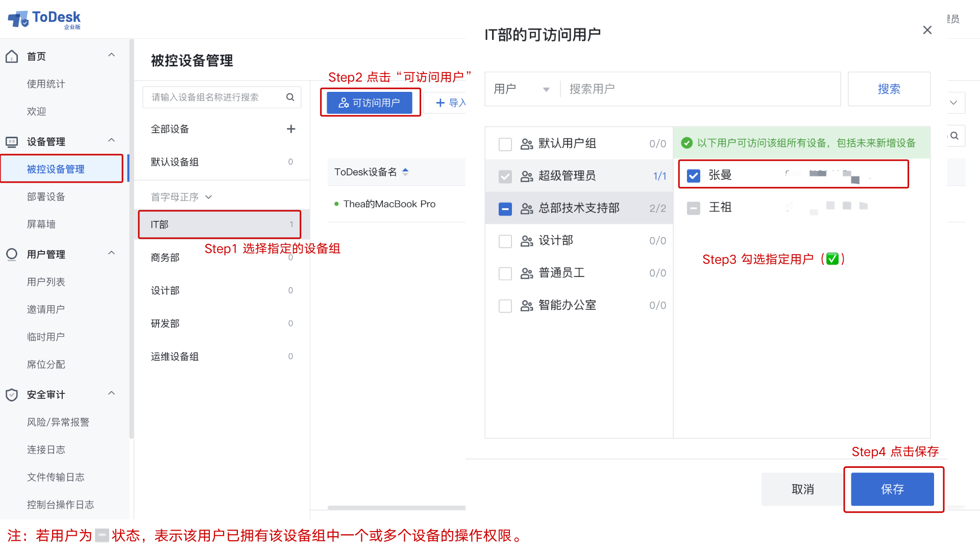980x551 pixels.
Task: Toggle user 王祖 checkbox
Action: 694,208
